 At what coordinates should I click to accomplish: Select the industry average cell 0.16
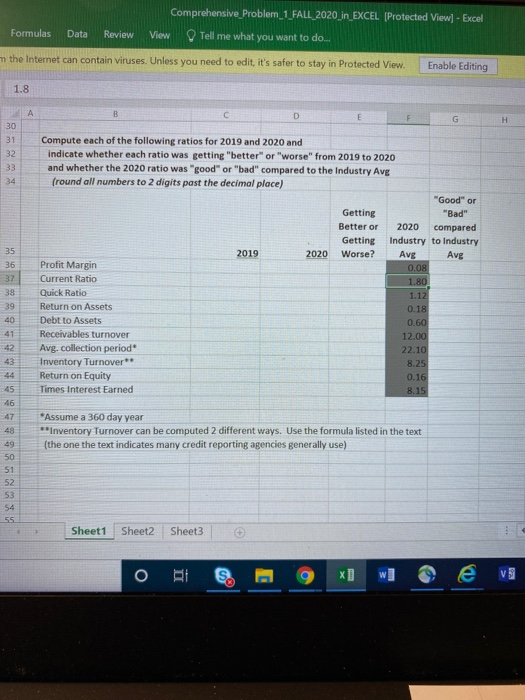pos(407,377)
